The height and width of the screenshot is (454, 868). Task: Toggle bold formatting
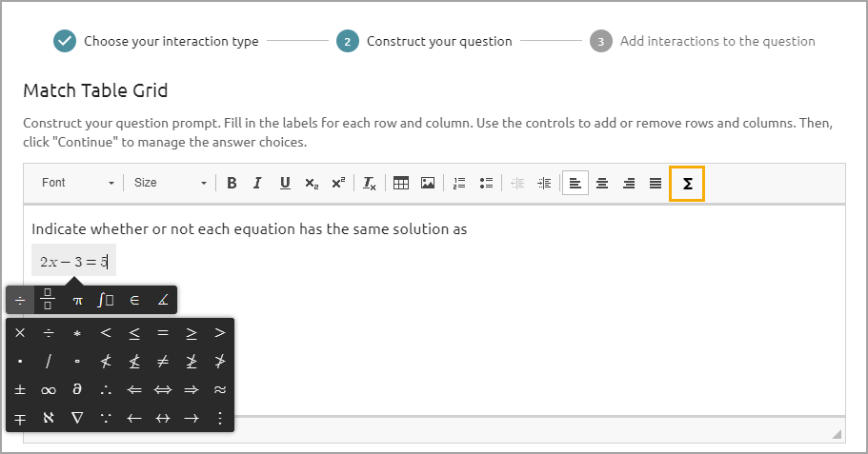coord(232,183)
